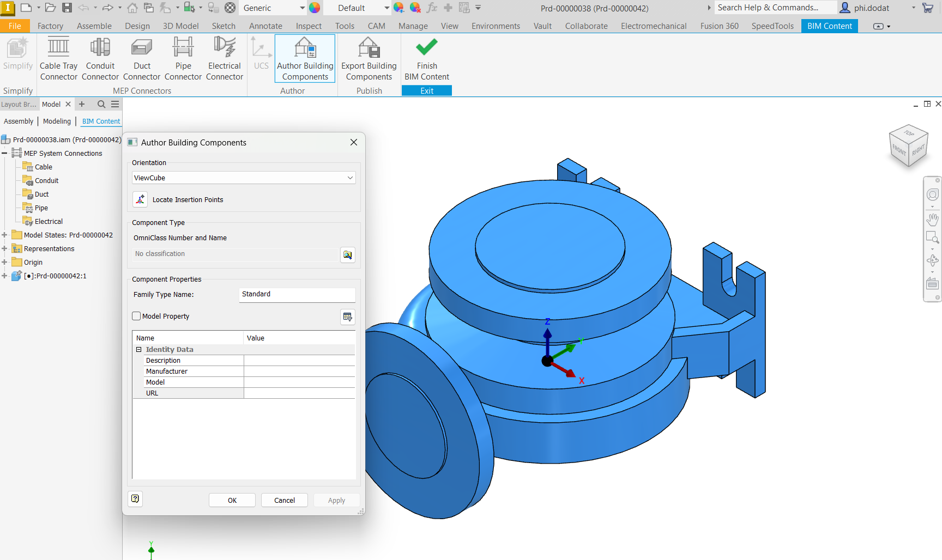The image size is (942, 560).
Task: Collapse the MEP System Connections node
Action: [4, 153]
